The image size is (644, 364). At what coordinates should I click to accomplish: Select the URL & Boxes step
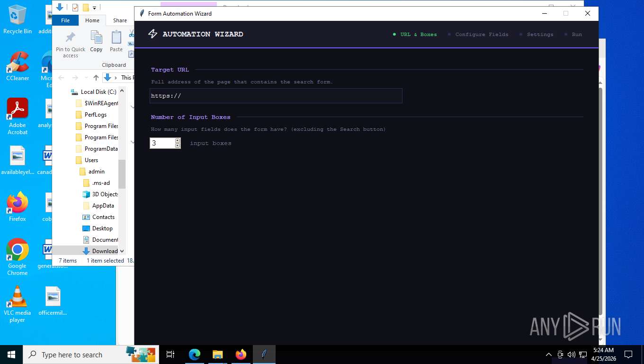[415, 35]
